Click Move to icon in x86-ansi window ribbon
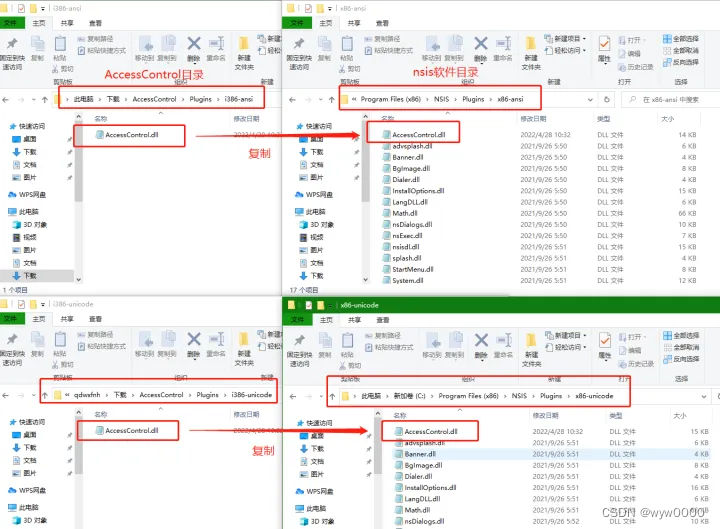720x529 pixels. [431, 49]
